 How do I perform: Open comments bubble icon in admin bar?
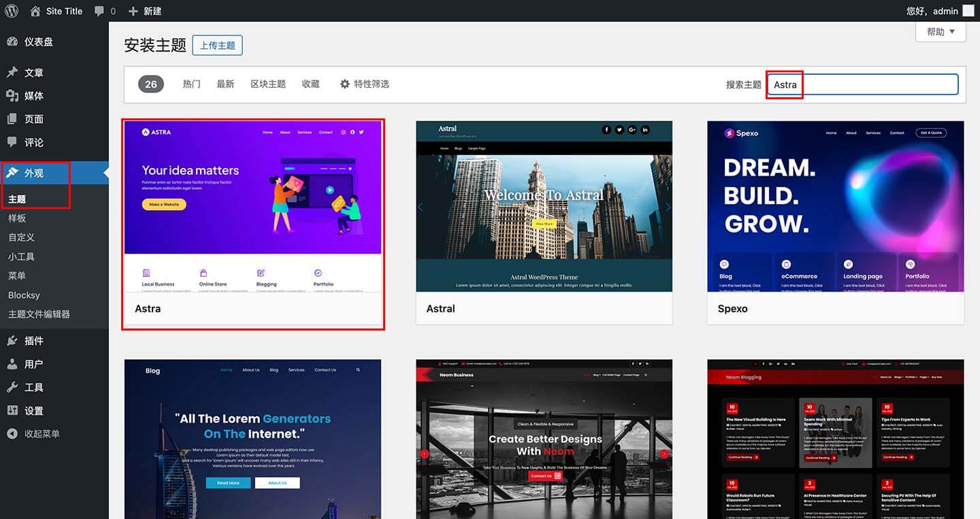pos(99,11)
